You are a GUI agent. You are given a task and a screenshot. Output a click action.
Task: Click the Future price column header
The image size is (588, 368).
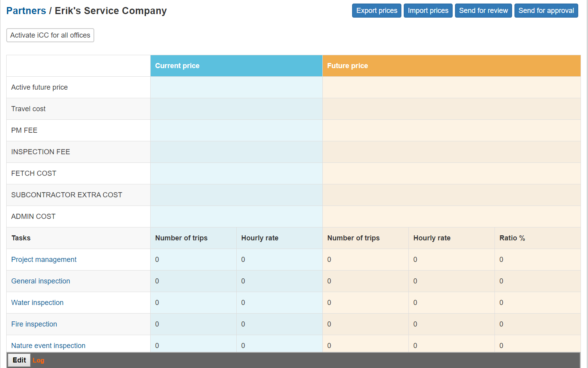[x=347, y=66]
